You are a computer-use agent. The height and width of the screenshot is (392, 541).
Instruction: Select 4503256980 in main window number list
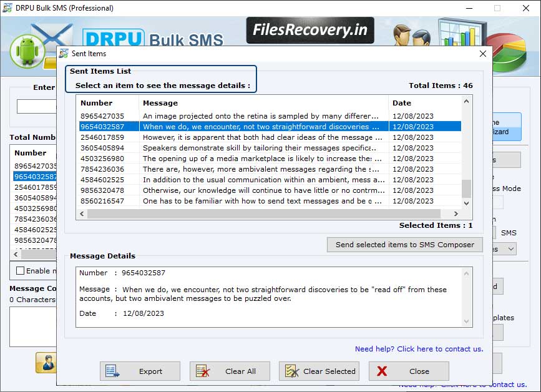(x=35, y=208)
